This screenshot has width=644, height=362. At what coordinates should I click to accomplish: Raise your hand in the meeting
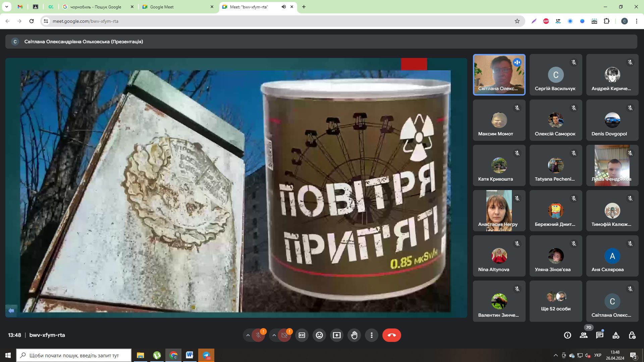pos(354,335)
